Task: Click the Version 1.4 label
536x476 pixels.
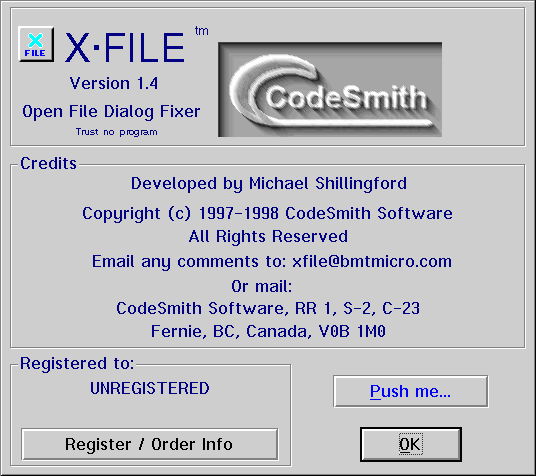Action: 114,83
